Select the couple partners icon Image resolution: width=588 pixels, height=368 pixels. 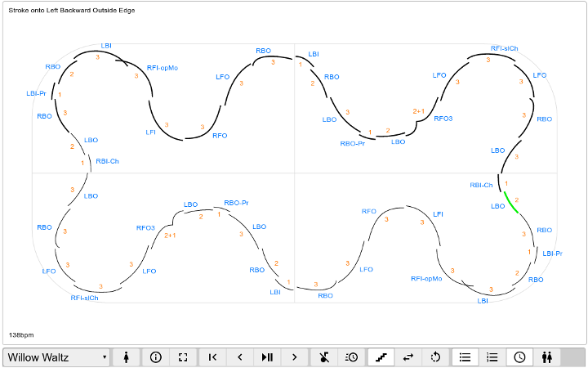(x=547, y=357)
